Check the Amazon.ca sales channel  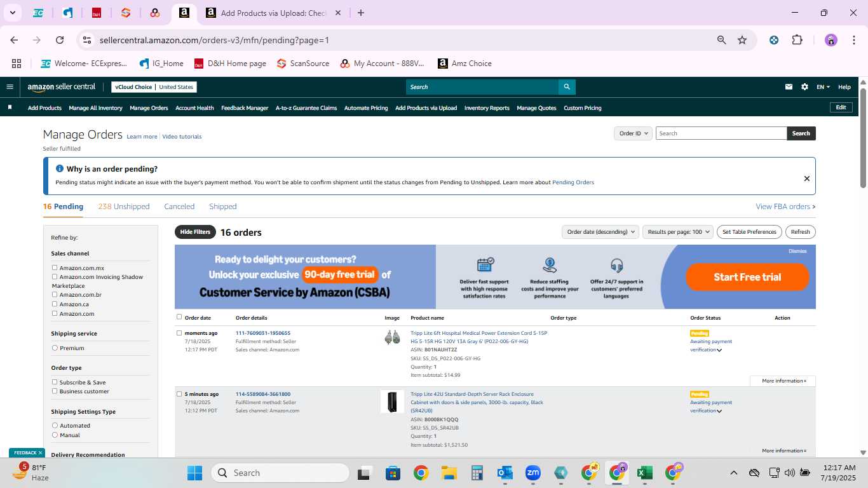pos(55,304)
